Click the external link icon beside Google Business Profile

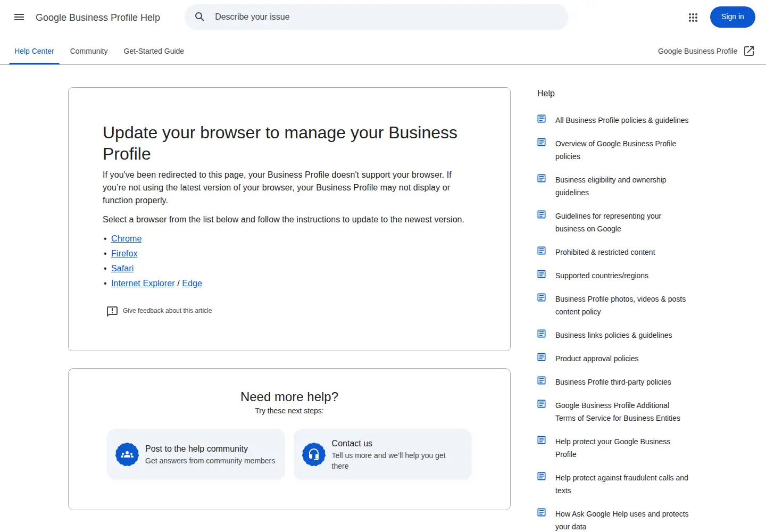pyautogui.click(x=749, y=51)
